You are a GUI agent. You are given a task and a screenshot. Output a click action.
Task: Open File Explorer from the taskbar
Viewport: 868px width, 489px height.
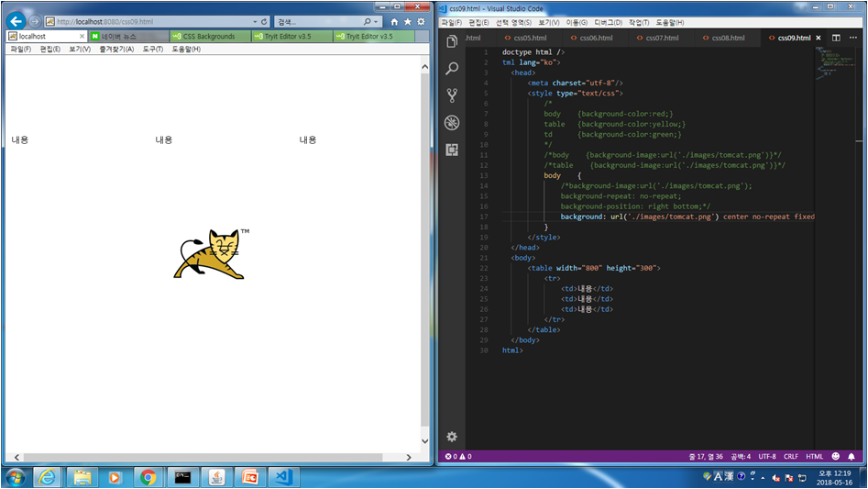point(82,477)
